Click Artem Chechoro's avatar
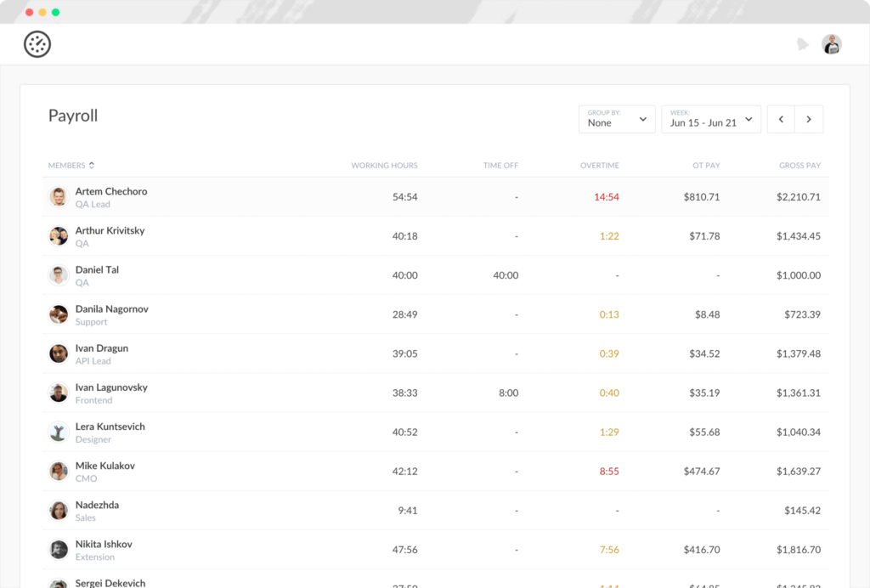 [59, 197]
